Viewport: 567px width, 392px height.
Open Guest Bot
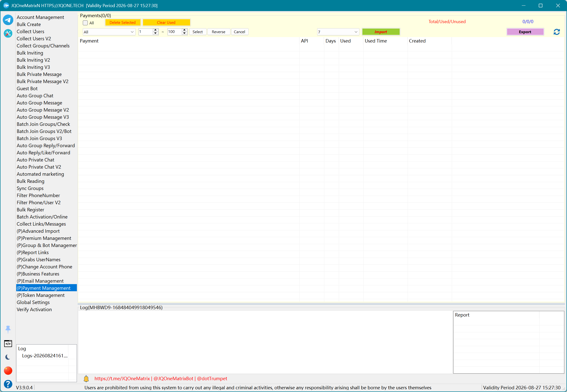pyautogui.click(x=27, y=88)
